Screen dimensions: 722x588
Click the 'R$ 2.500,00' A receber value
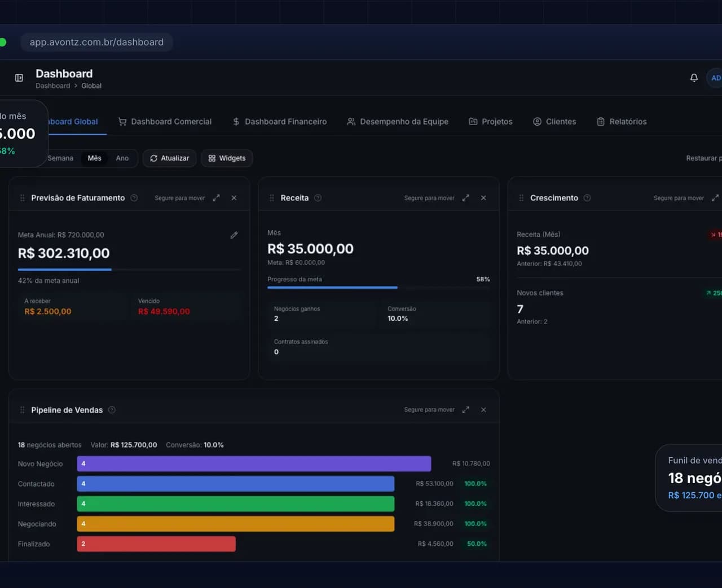48,312
